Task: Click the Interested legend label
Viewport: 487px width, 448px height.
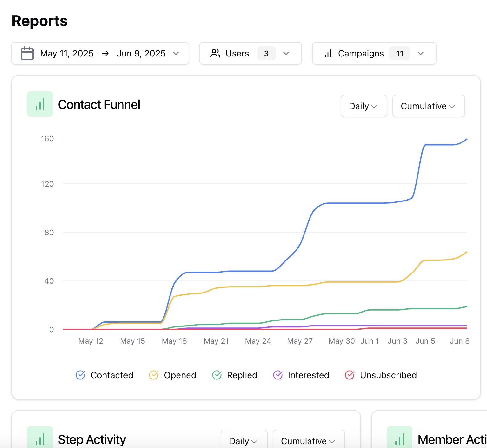Action: (308, 375)
